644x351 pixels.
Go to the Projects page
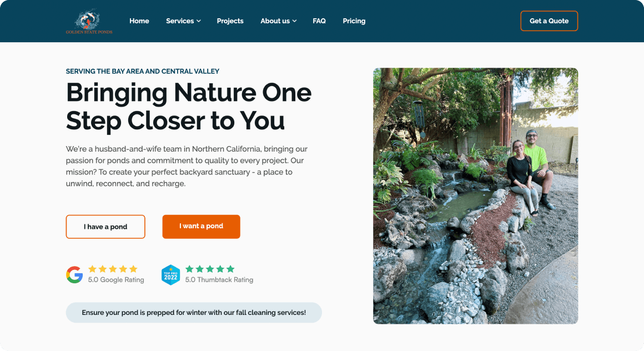[230, 21]
